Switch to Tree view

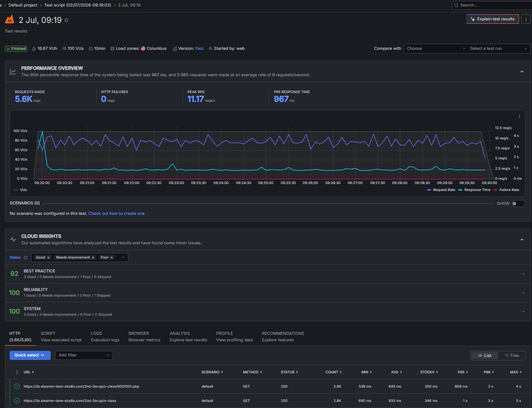point(512,356)
